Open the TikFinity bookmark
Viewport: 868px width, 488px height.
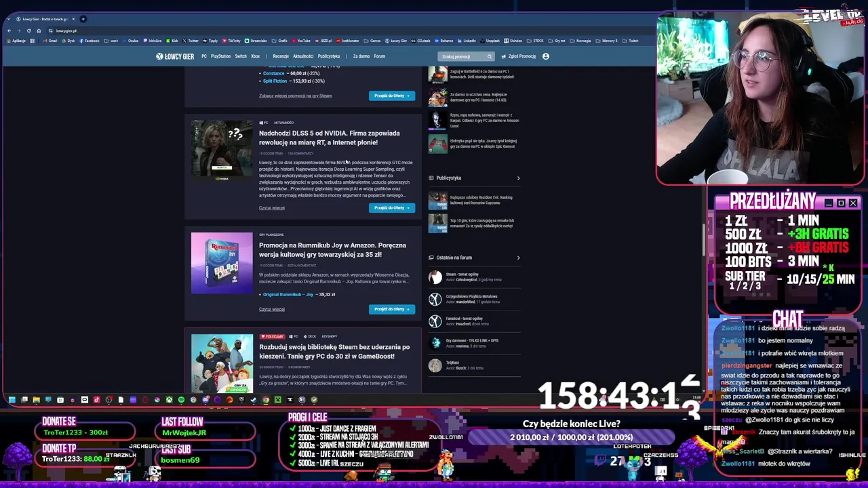[231, 41]
